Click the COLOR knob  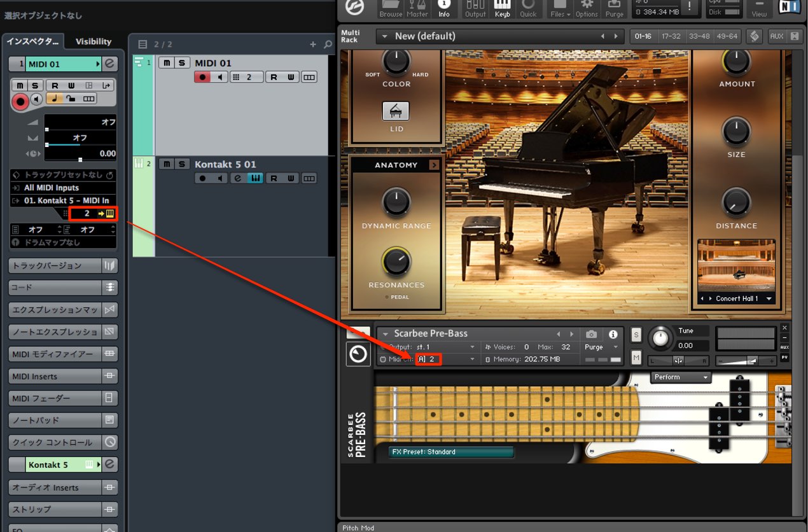[396, 61]
